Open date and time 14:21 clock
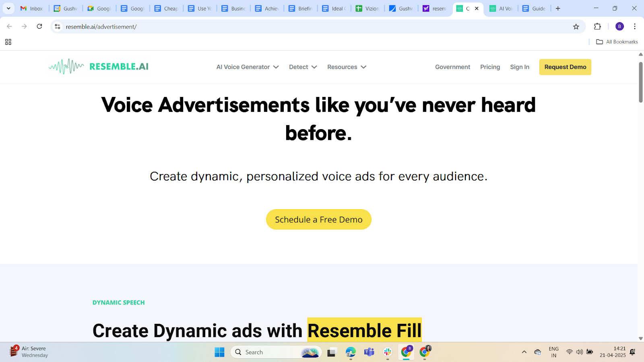This screenshot has width=644, height=362. click(613, 352)
